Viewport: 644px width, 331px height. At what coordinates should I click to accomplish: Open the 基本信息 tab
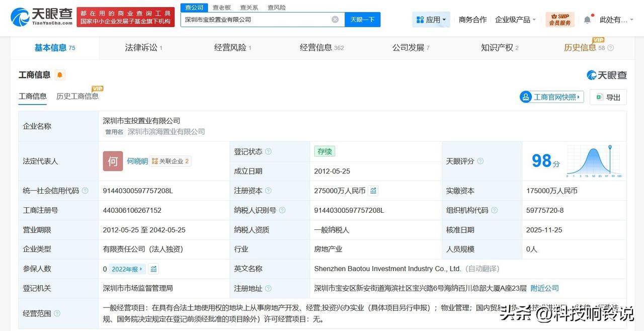[55, 48]
